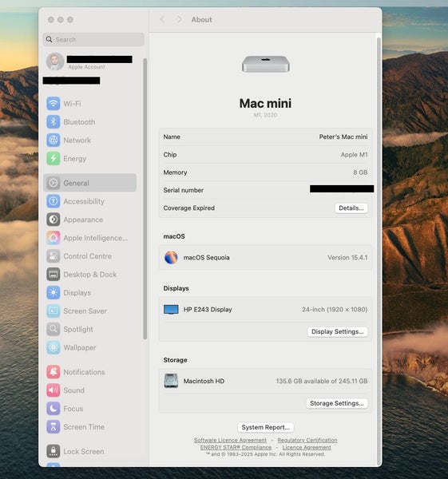Image resolution: width=448 pixels, height=479 pixels.
Task: Open Energy settings icon
Action: [x=54, y=159]
